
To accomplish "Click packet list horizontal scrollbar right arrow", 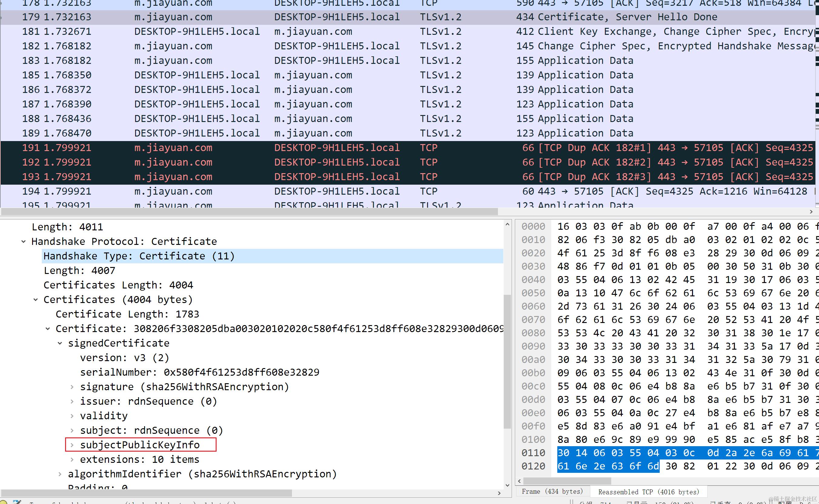I will pyautogui.click(x=811, y=212).
